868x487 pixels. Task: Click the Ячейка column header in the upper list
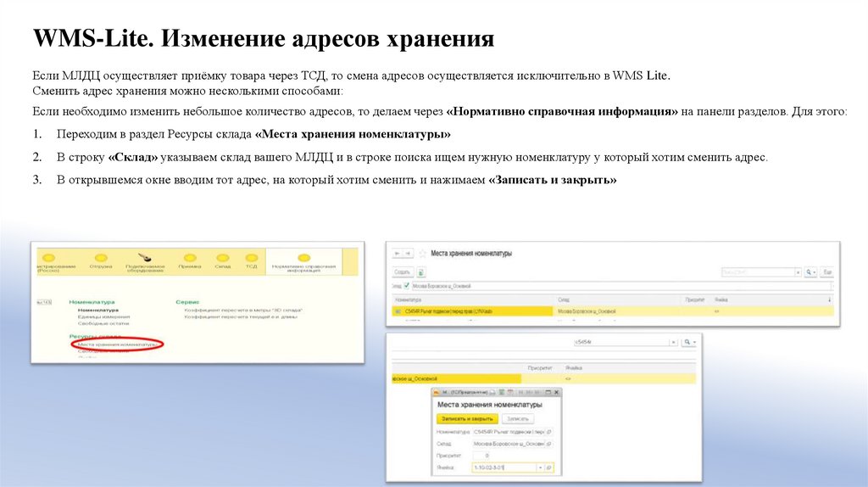click(x=721, y=299)
